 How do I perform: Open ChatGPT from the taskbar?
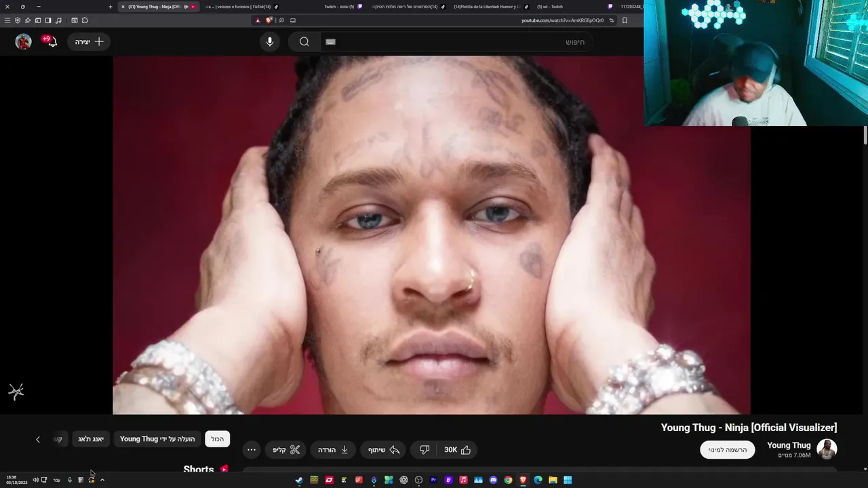click(x=403, y=480)
